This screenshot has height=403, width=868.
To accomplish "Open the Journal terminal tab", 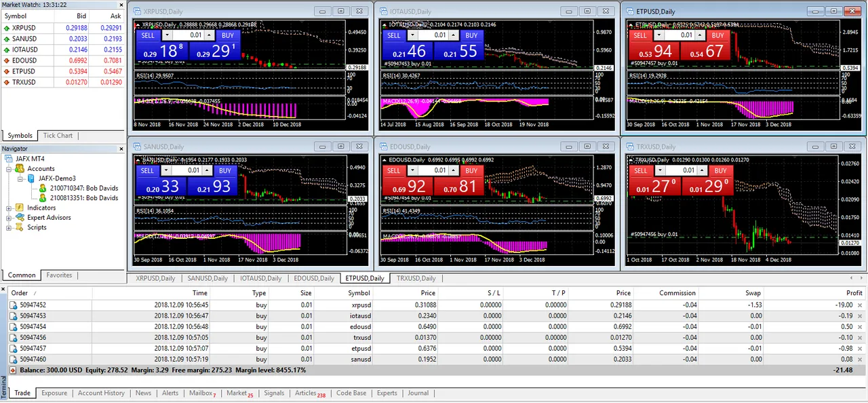I will click(x=418, y=393).
